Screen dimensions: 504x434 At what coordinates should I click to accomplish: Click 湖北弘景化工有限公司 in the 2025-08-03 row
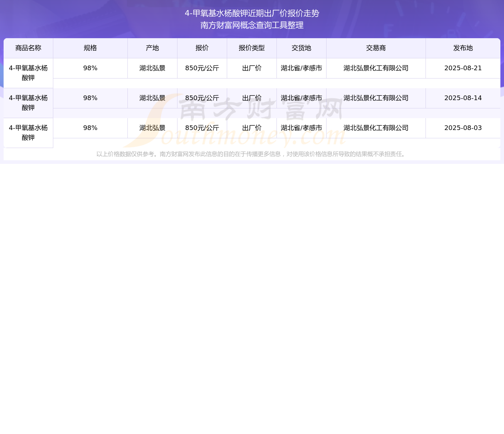(x=376, y=128)
